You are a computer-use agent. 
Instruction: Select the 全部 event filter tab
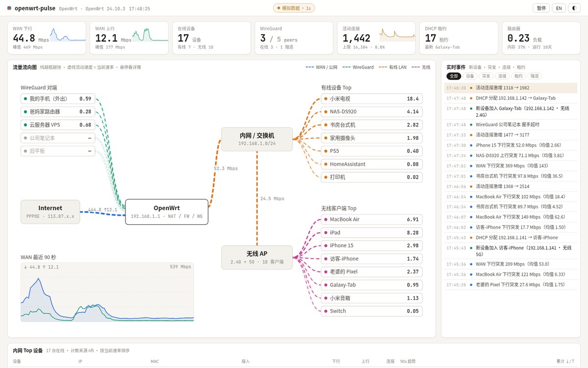[454, 76]
